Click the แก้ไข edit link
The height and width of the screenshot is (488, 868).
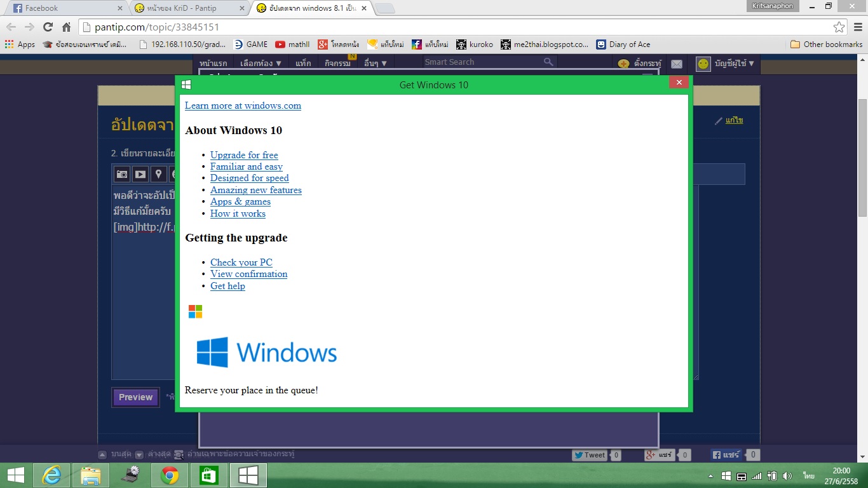coord(734,120)
